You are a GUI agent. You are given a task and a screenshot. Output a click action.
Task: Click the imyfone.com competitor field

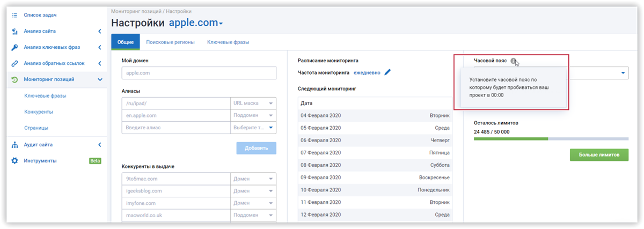tap(176, 203)
